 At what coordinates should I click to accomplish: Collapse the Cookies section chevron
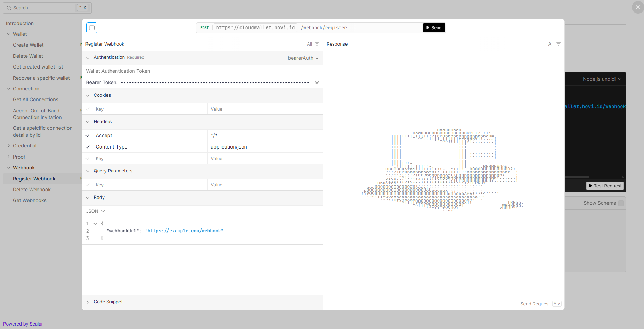pos(88,95)
